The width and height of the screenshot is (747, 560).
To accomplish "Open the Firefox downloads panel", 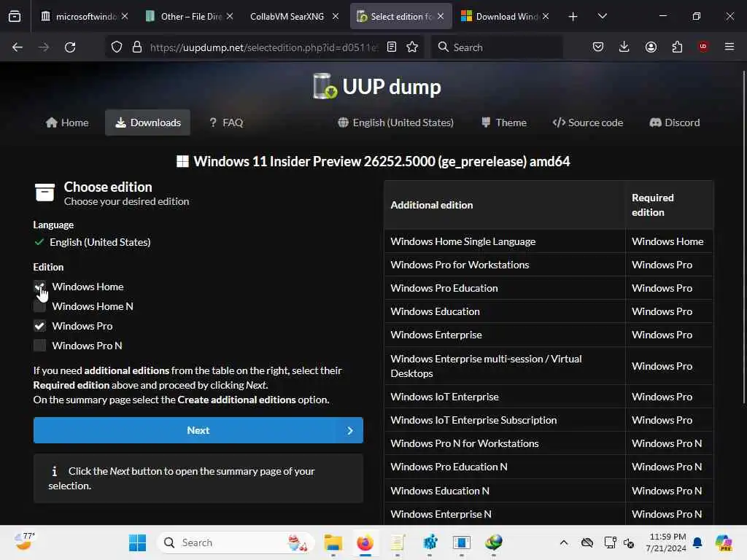I will [624, 47].
